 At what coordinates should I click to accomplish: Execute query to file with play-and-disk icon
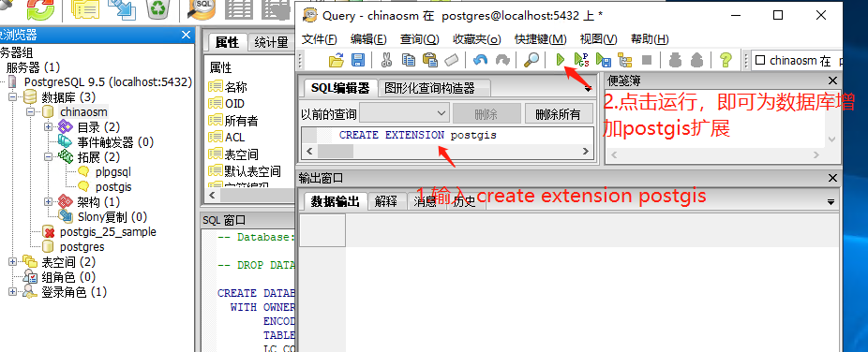pyautogui.click(x=604, y=60)
